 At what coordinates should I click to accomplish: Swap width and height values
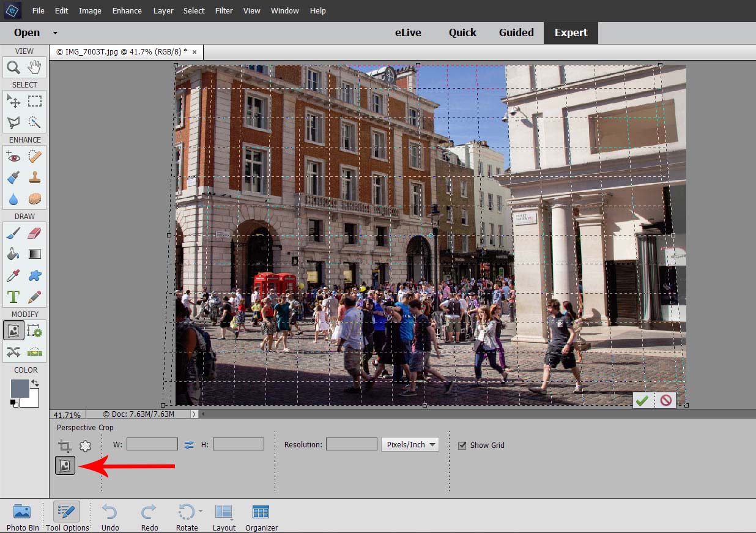tap(189, 445)
